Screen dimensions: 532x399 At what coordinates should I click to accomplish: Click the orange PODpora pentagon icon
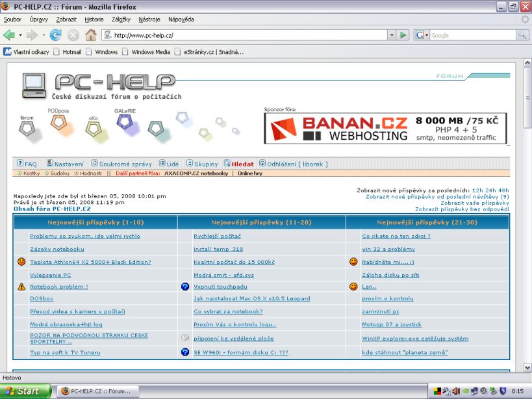tap(58, 122)
